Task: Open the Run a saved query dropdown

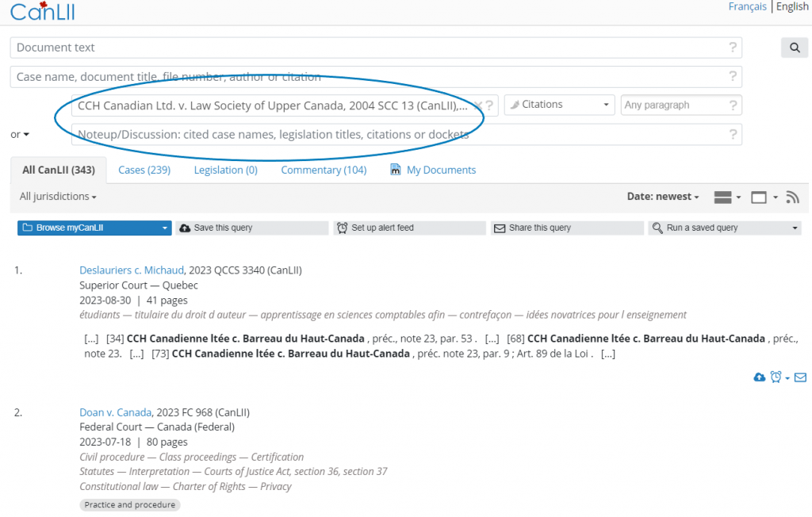Action: (x=724, y=228)
